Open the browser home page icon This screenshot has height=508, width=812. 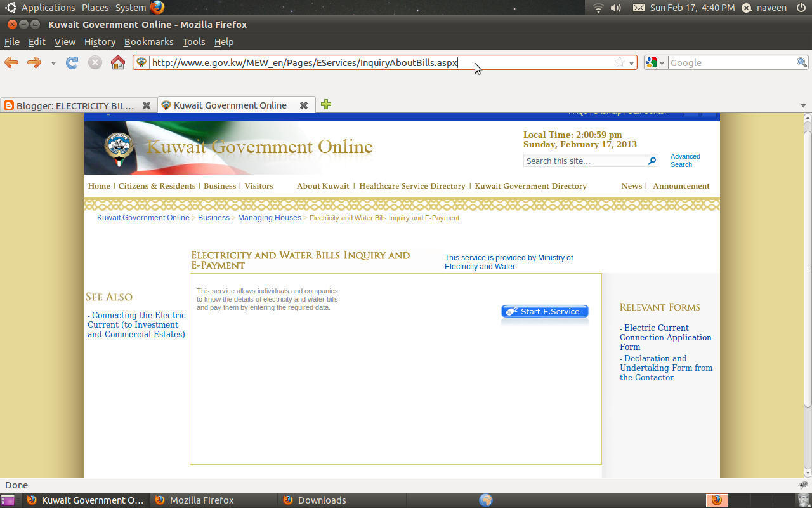[117, 62]
